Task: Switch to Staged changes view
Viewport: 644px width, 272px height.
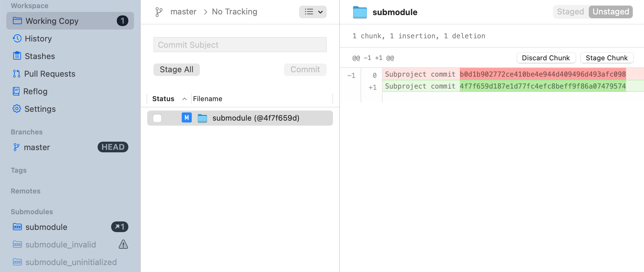Action: point(570,12)
